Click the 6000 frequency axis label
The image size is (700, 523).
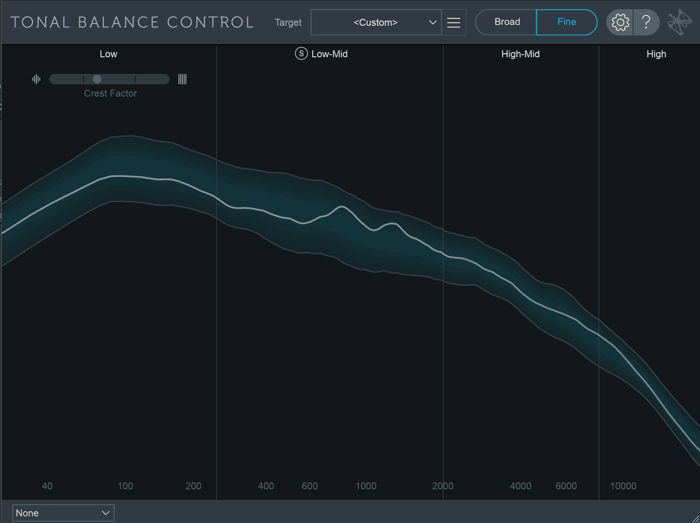point(566,486)
